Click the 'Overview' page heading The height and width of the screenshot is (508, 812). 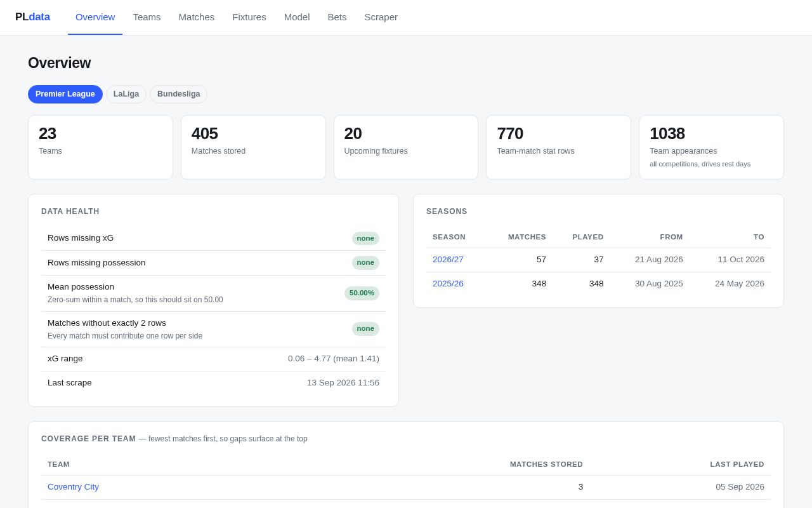[x=59, y=63]
